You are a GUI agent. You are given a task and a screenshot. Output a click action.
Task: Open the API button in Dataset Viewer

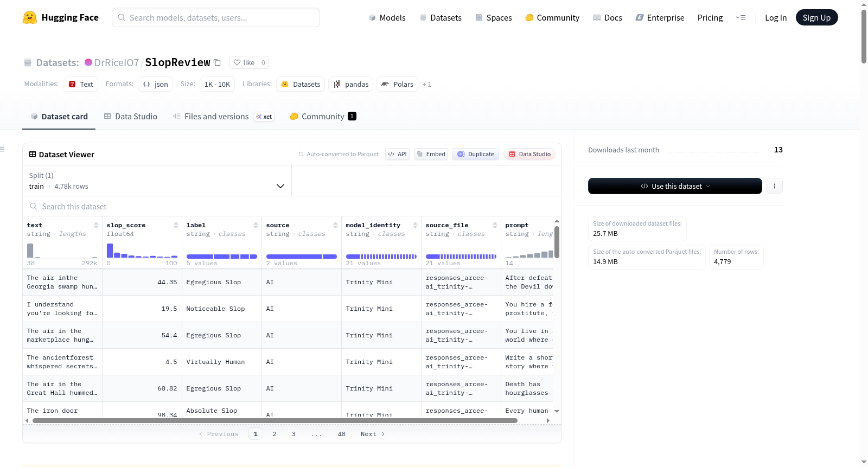tap(397, 154)
